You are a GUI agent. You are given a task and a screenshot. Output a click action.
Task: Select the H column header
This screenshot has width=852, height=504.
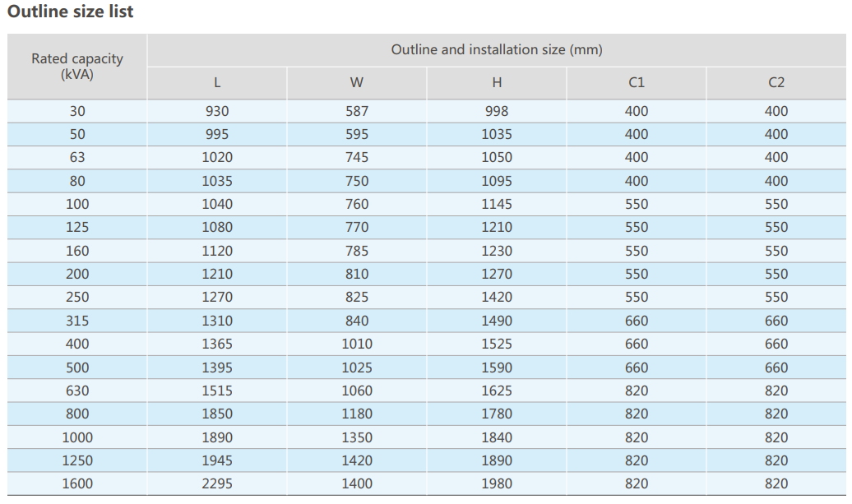497,83
